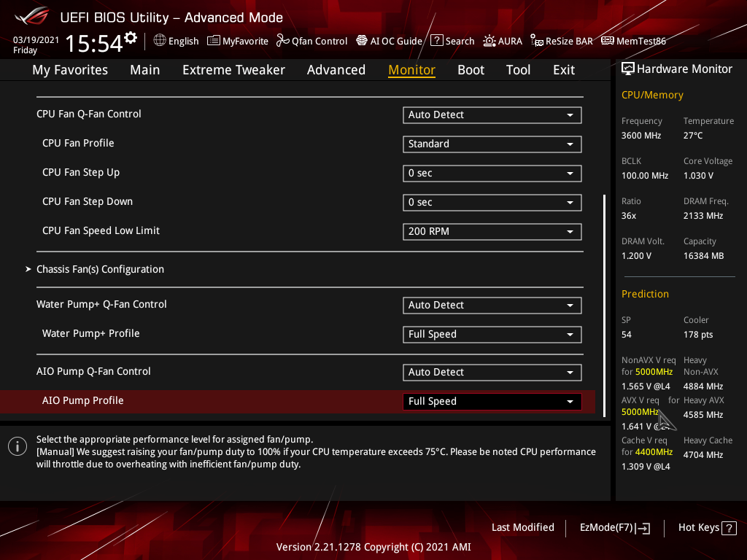Click the info icon in help area
Image resolution: width=747 pixels, height=560 pixels.
tap(18, 447)
